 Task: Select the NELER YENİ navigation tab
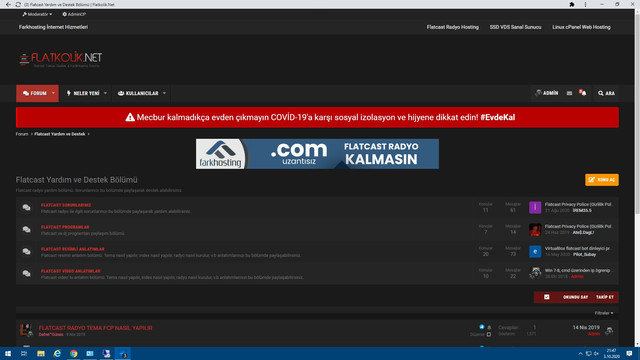pos(83,93)
